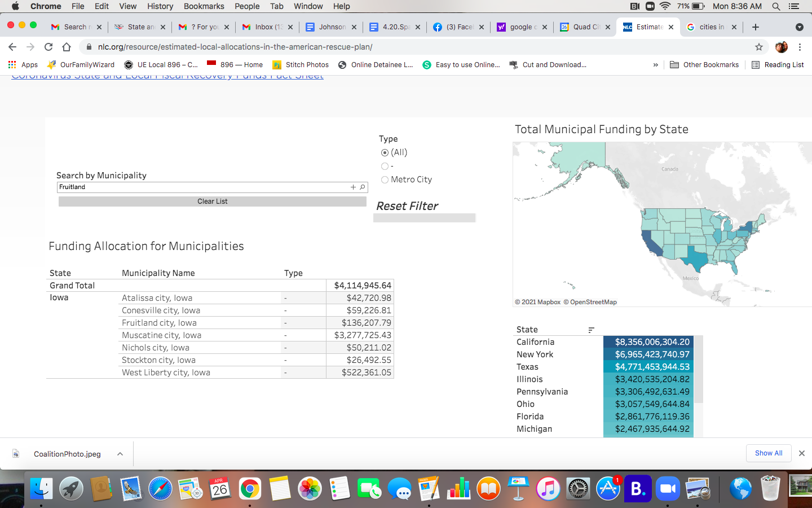The height and width of the screenshot is (508, 812).
Task: Click the state list scrollbar
Action: click(x=698, y=370)
